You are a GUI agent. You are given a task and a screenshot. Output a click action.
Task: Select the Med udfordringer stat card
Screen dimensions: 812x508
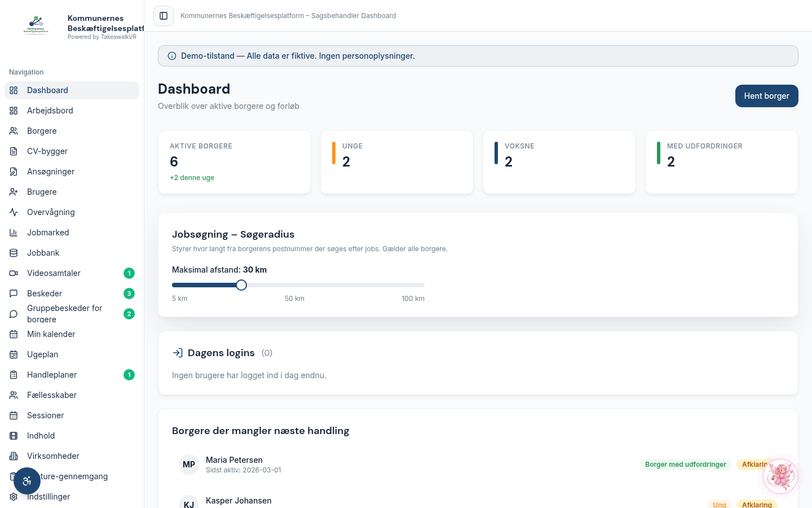click(722, 162)
